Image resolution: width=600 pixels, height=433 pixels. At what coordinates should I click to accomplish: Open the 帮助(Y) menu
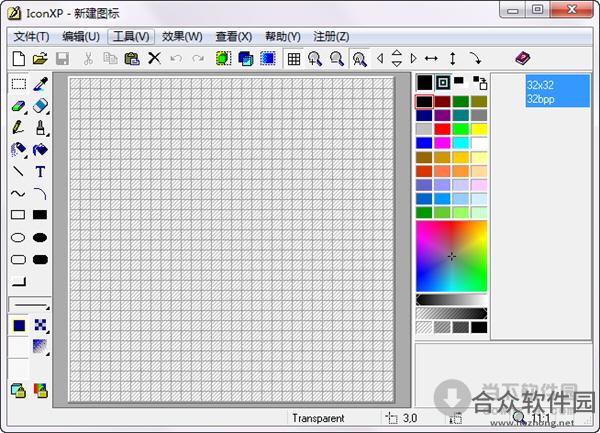point(283,37)
